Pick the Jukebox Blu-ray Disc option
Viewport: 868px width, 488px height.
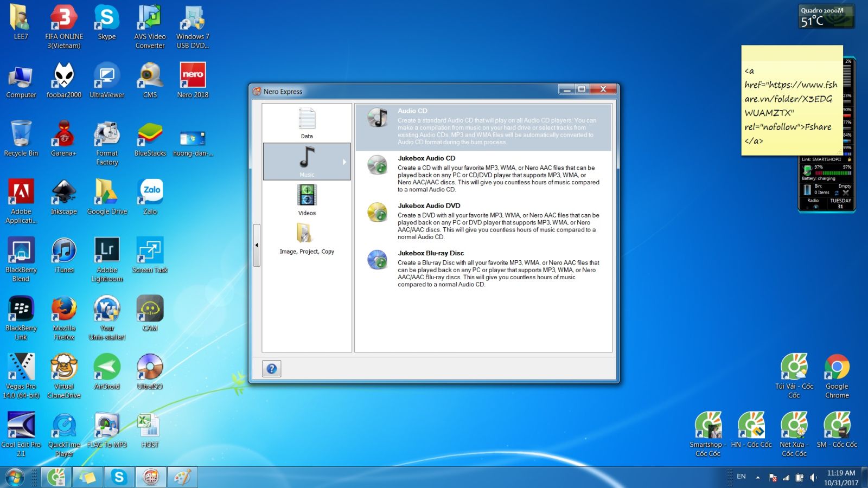pyautogui.click(x=431, y=253)
